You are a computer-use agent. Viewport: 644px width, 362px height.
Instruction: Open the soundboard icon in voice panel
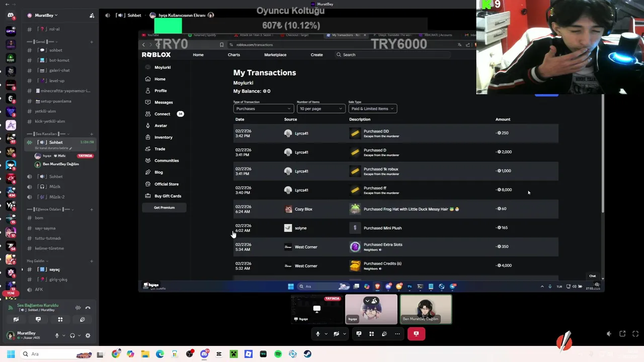pos(83,319)
